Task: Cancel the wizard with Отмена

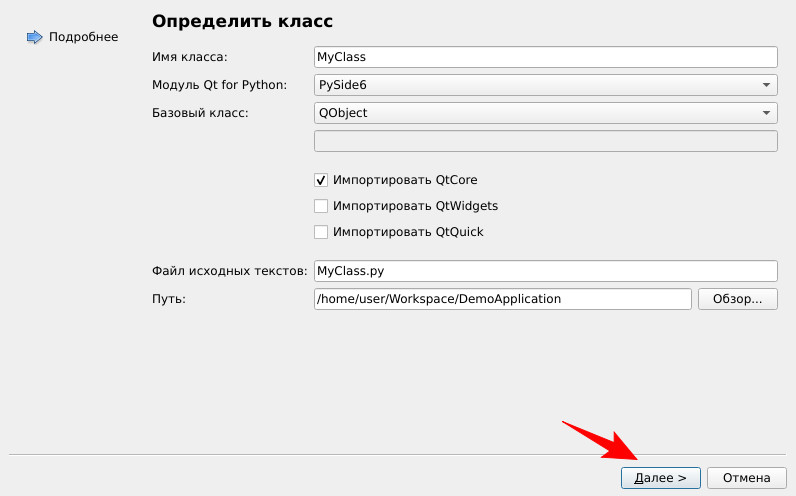Action: (x=746, y=478)
